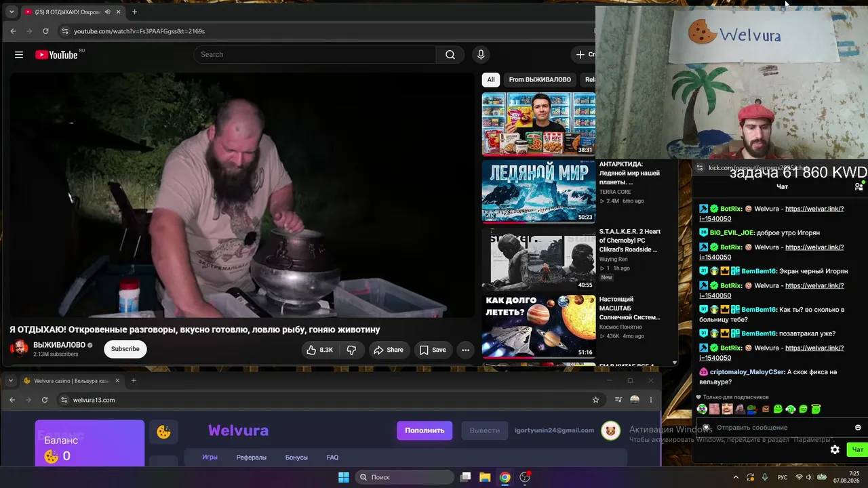Viewport: 868px width, 488px height.
Task: Play or pause the YouTube video
Action: click(242, 195)
